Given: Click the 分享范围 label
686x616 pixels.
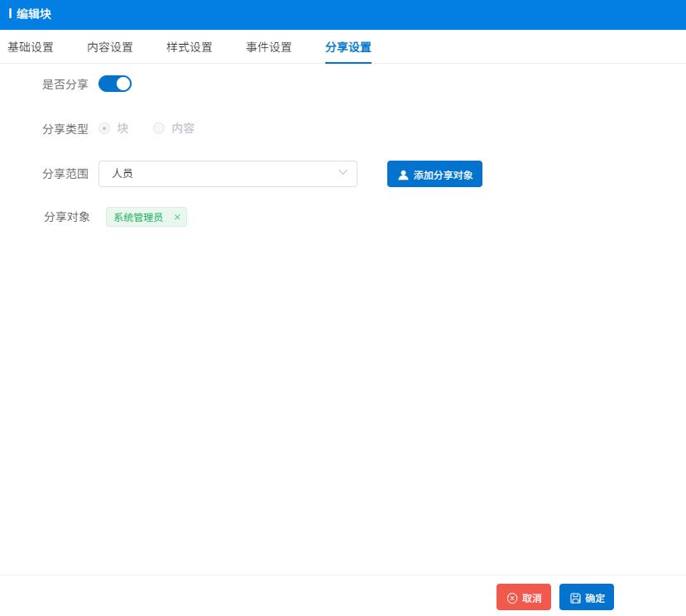Looking at the screenshot, I should point(65,174).
